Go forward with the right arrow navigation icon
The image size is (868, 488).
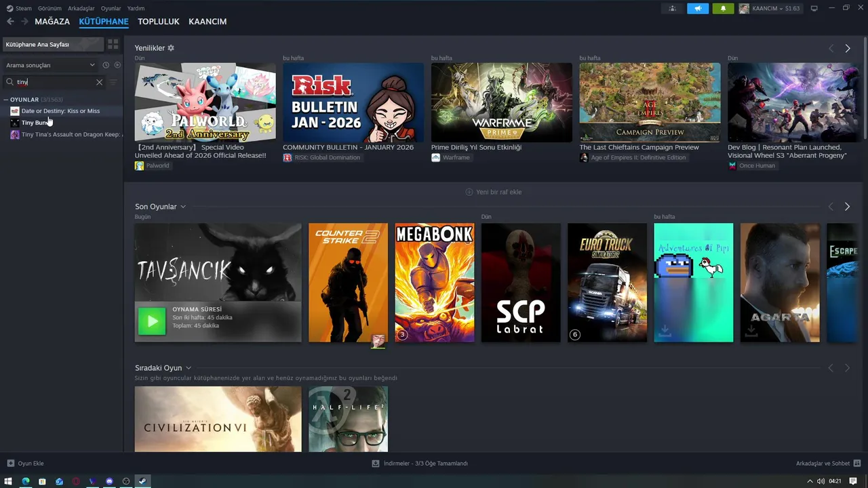[x=25, y=22]
